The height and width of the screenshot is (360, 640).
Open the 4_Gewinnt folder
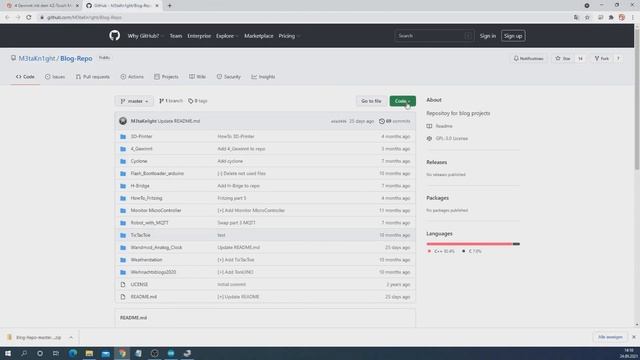pos(141,149)
